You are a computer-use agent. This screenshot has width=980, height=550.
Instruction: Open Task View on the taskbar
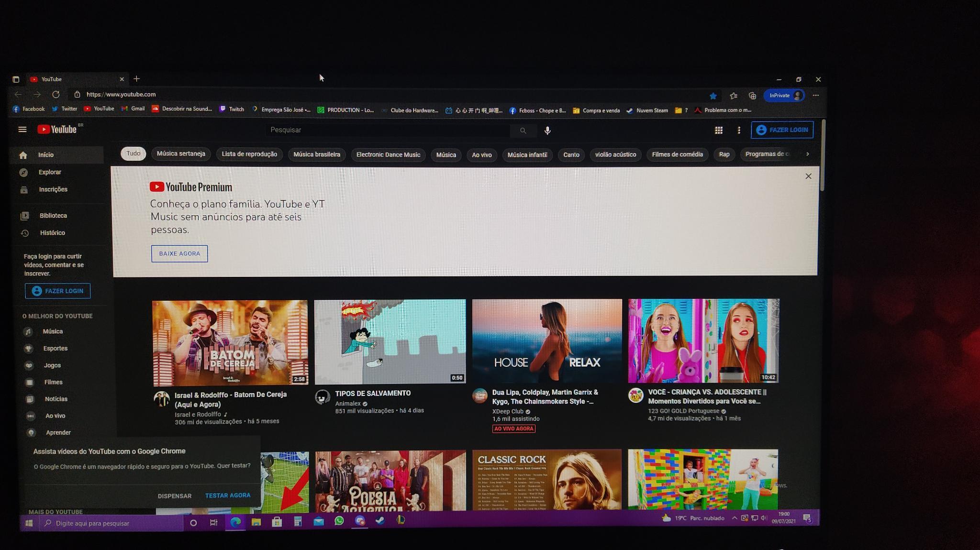tap(214, 523)
